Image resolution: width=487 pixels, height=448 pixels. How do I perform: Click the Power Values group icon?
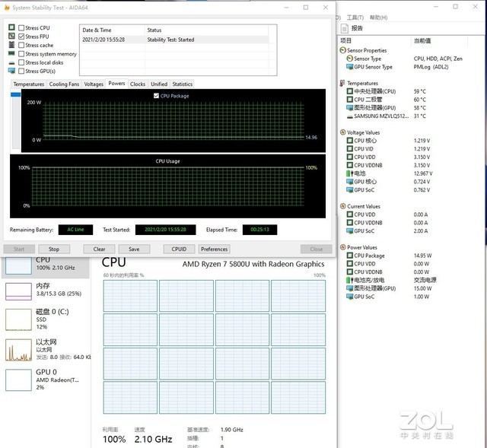tap(343, 247)
